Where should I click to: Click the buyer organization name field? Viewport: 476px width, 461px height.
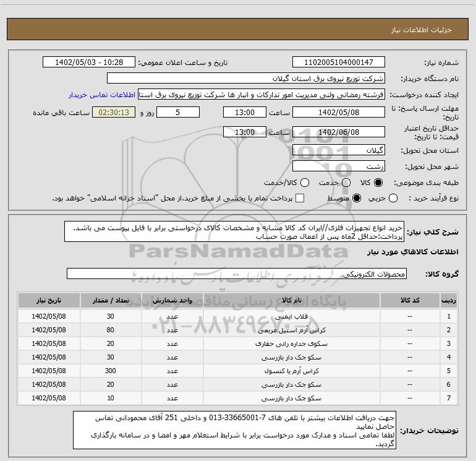pyautogui.click(x=246, y=79)
